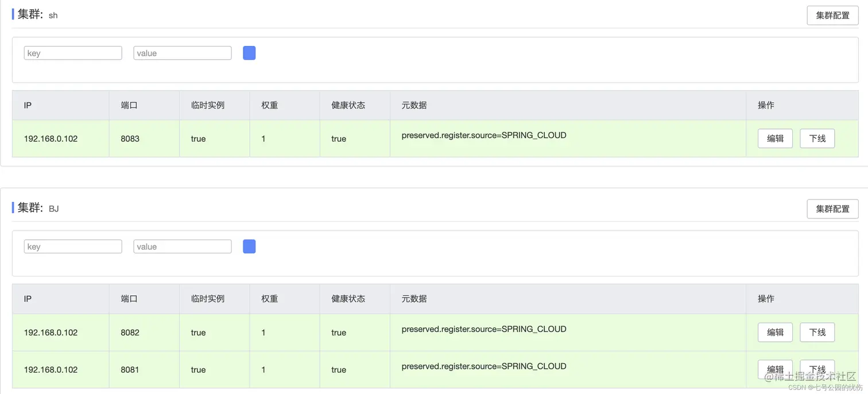This screenshot has width=868, height=394.
Task: Open 集群配置 for the sh cluster
Action: 832,15
